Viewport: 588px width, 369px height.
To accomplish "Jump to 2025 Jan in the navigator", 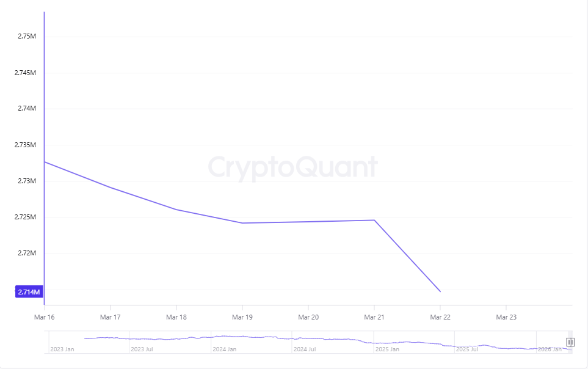I will click(387, 349).
